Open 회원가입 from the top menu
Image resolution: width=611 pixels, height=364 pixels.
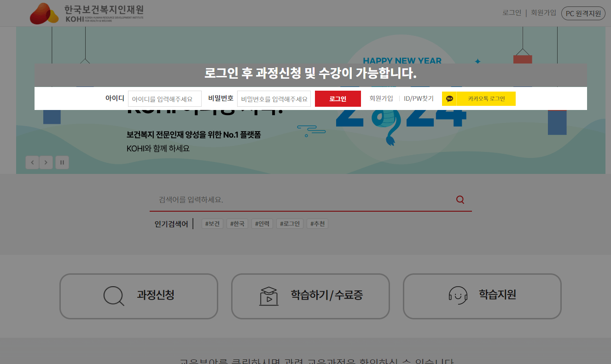pyautogui.click(x=544, y=12)
